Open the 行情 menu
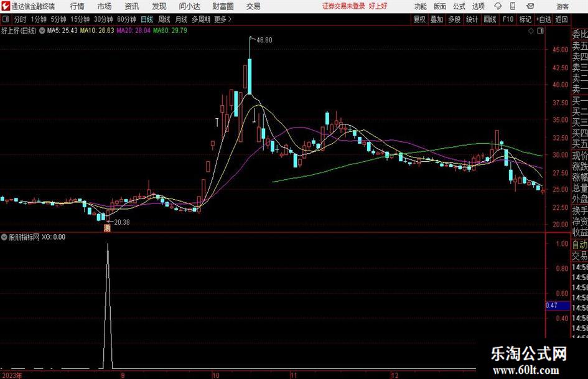 click(77, 6)
